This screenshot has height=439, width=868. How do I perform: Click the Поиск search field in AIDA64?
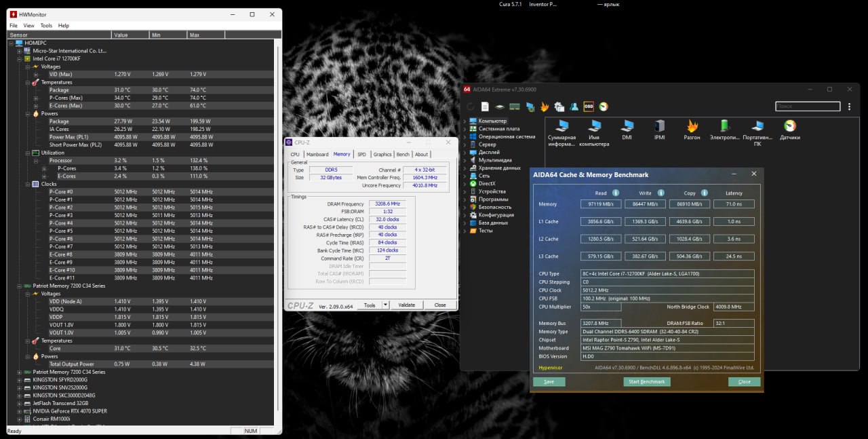pos(808,107)
